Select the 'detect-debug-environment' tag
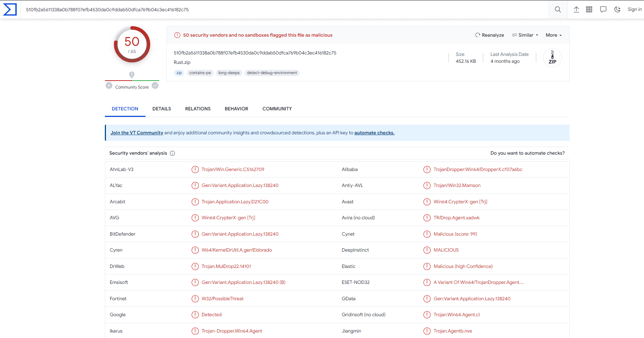 pyautogui.click(x=272, y=73)
